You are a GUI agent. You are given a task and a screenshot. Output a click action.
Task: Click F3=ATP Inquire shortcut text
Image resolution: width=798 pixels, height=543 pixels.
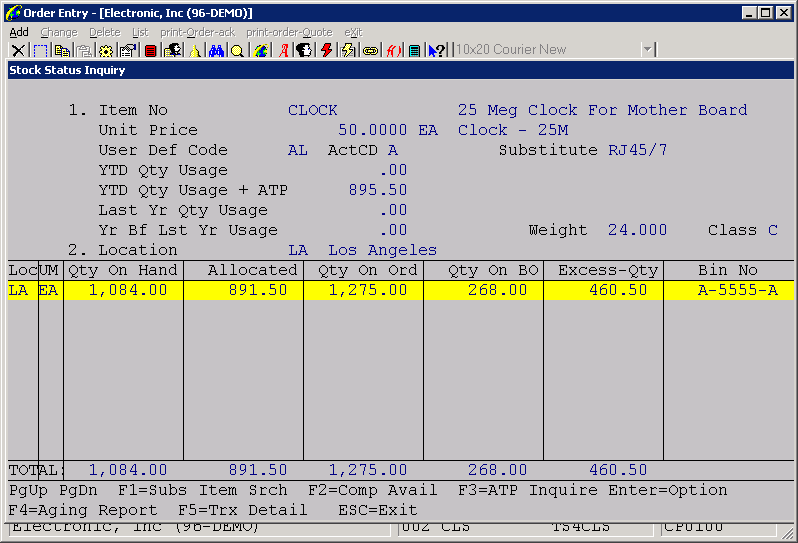528,490
